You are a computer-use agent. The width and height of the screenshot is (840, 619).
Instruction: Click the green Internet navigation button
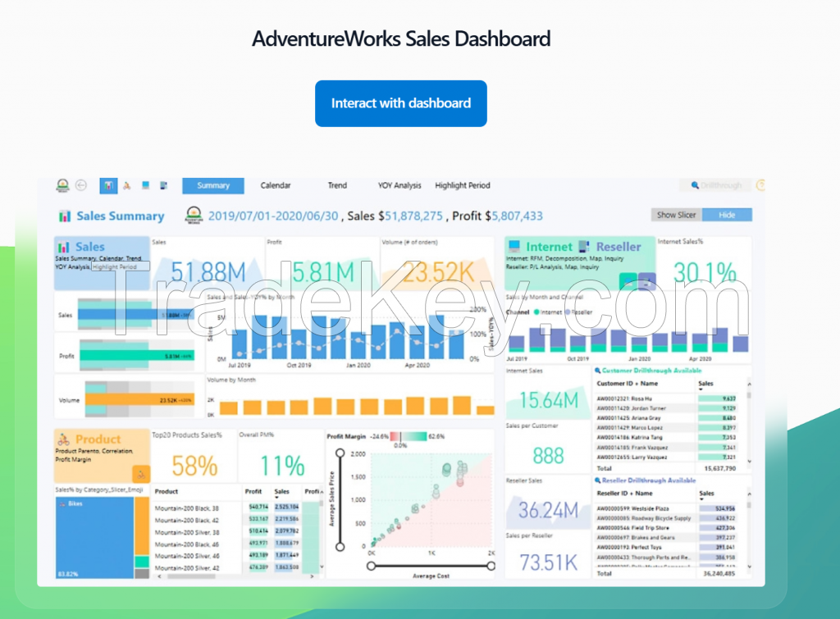point(628,280)
